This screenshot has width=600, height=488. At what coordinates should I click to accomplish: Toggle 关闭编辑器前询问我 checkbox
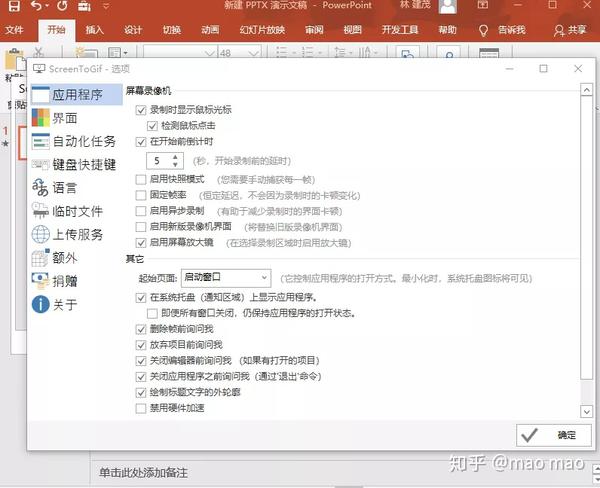[141, 361]
